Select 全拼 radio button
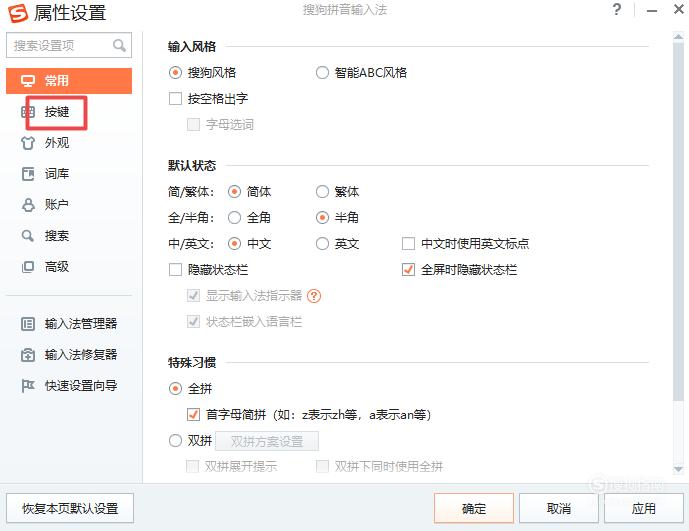 tap(175, 389)
